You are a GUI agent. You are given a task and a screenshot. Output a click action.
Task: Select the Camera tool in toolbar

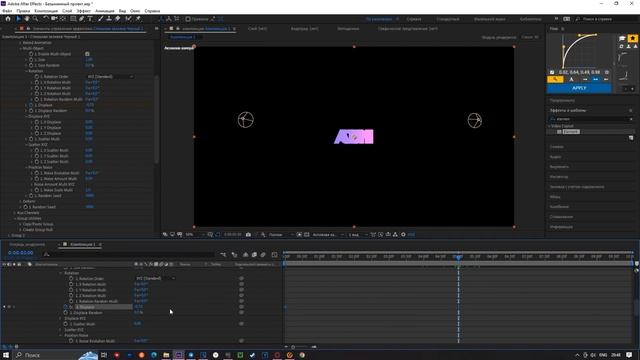coord(54,19)
